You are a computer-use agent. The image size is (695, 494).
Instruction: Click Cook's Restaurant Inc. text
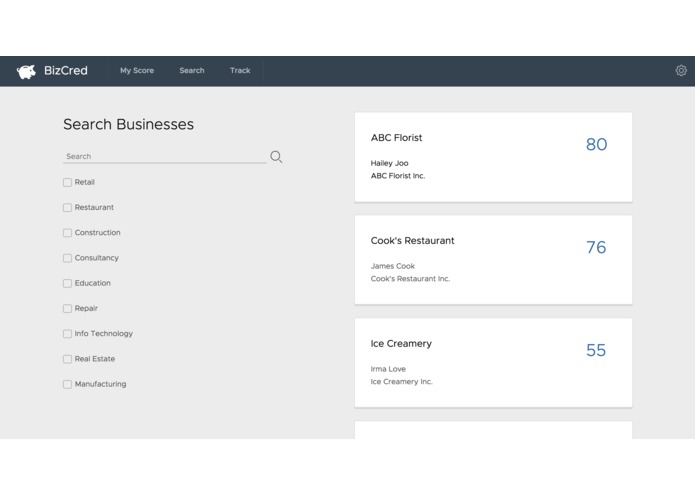click(410, 279)
